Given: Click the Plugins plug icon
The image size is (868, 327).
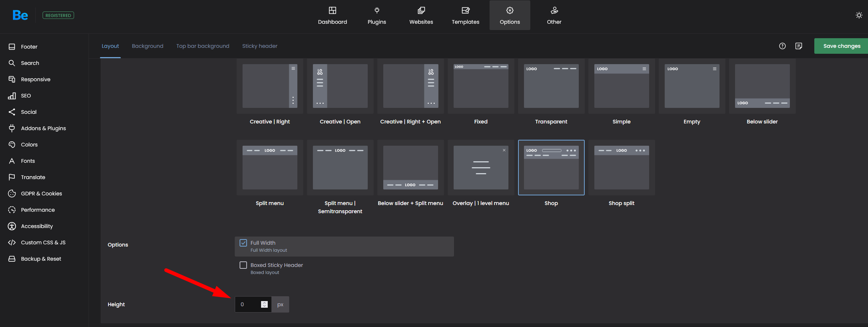Looking at the screenshot, I should point(377,10).
